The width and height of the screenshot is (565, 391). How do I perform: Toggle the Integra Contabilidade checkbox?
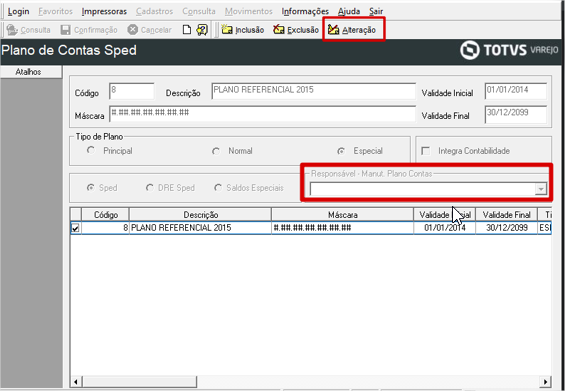click(426, 151)
